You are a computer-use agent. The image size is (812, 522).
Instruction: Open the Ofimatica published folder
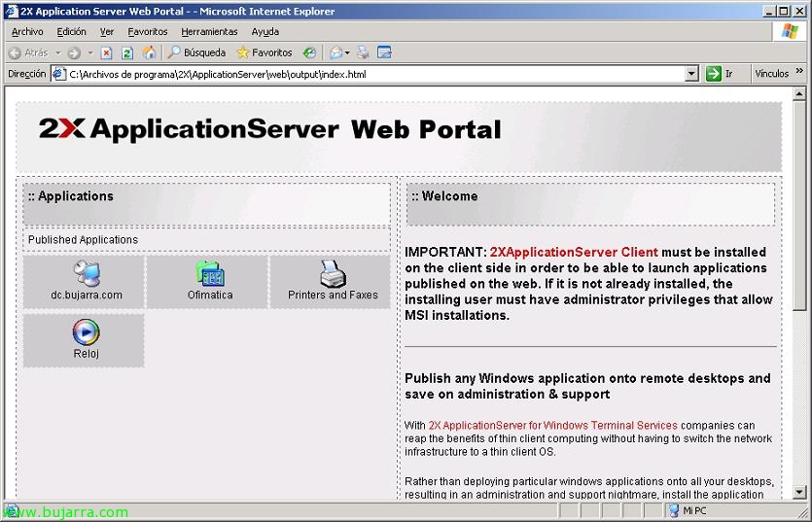pos(207,282)
